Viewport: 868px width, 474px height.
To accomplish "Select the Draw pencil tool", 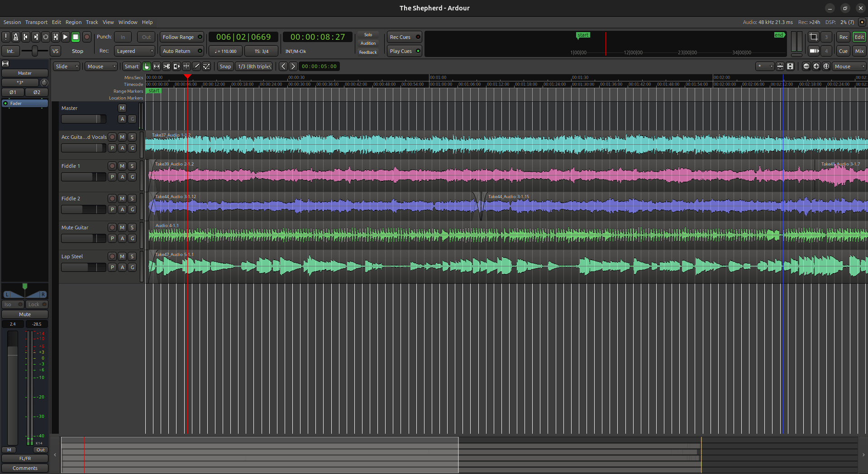I will (x=196, y=66).
